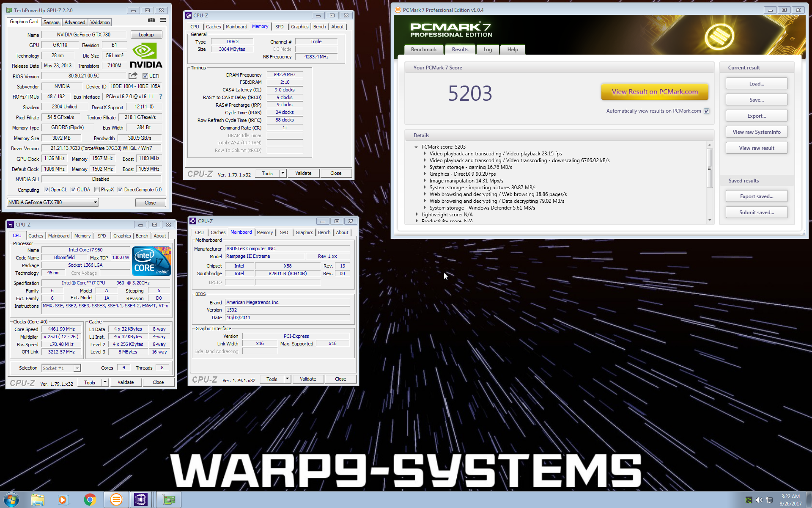The width and height of the screenshot is (812, 508).
Task: Switch to the GPU-Z taskbar icon
Action: (169, 500)
